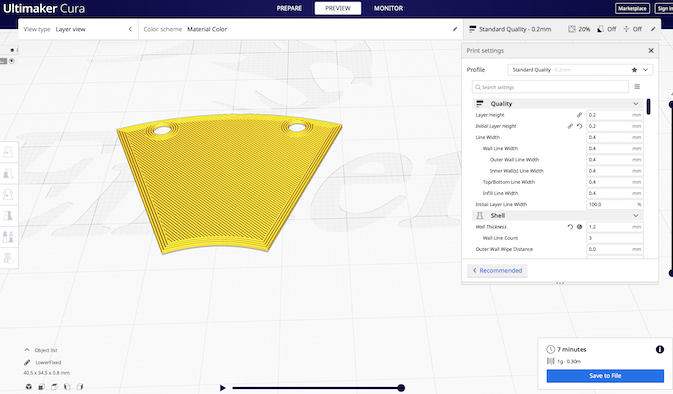The height and width of the screenshot is (394, 673).
Task: Click the Layer Height value field
Action: click(x=615, y=115)
